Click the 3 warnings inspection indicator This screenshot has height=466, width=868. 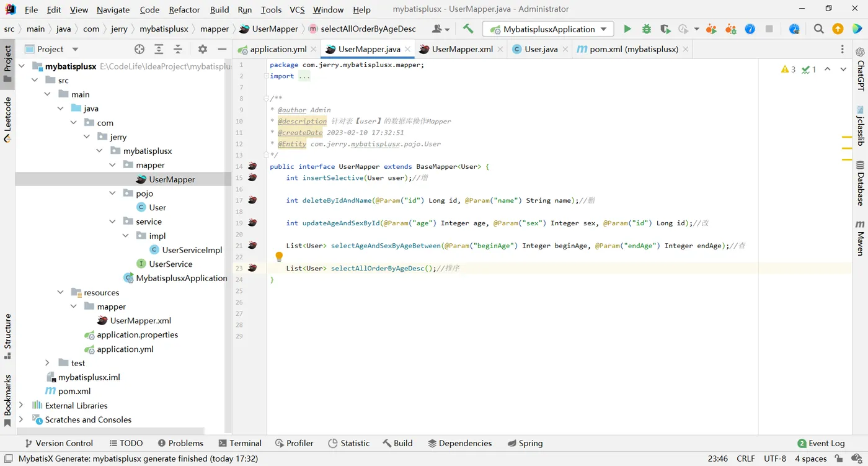click(789, 69)
